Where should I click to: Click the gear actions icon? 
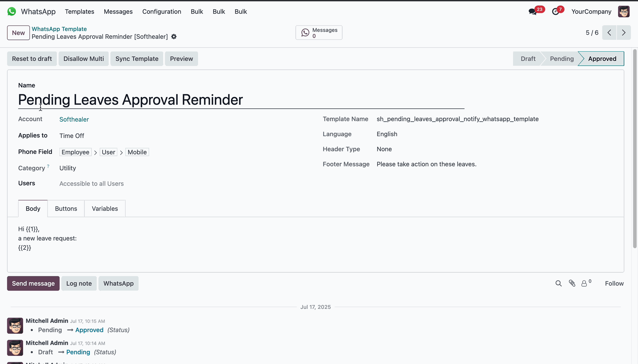174,37
